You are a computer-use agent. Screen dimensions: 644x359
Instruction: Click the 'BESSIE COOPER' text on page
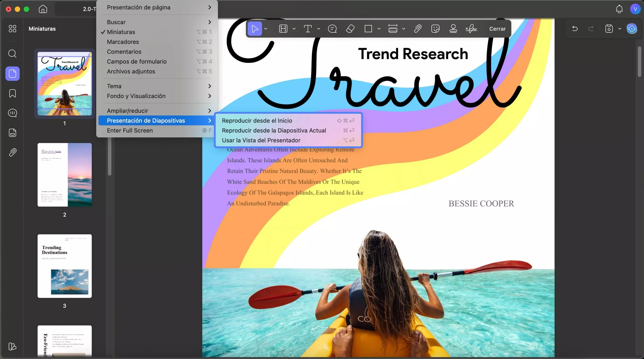tap(481, 204)
